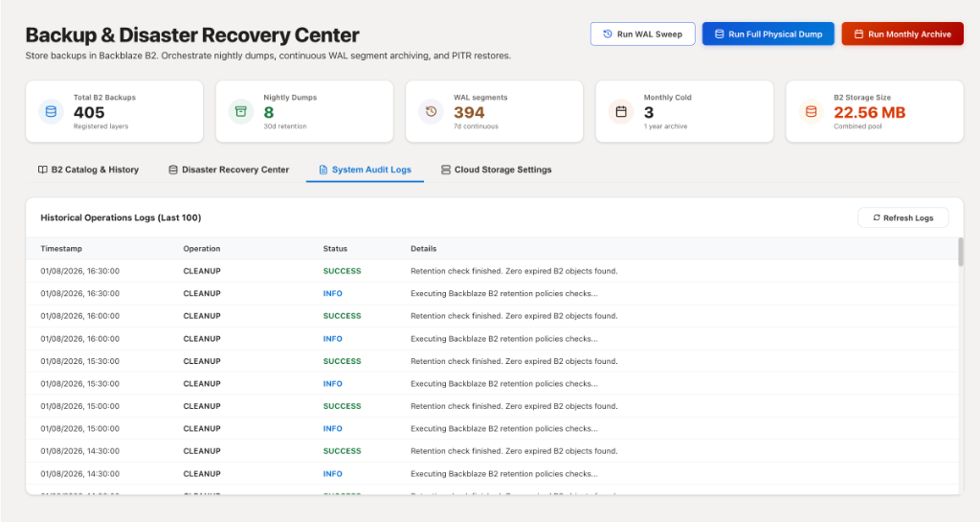Image resolution: width=980 pixels, height=522 pixels.
Task: Run the Monthly Archive
Action: 902,34
